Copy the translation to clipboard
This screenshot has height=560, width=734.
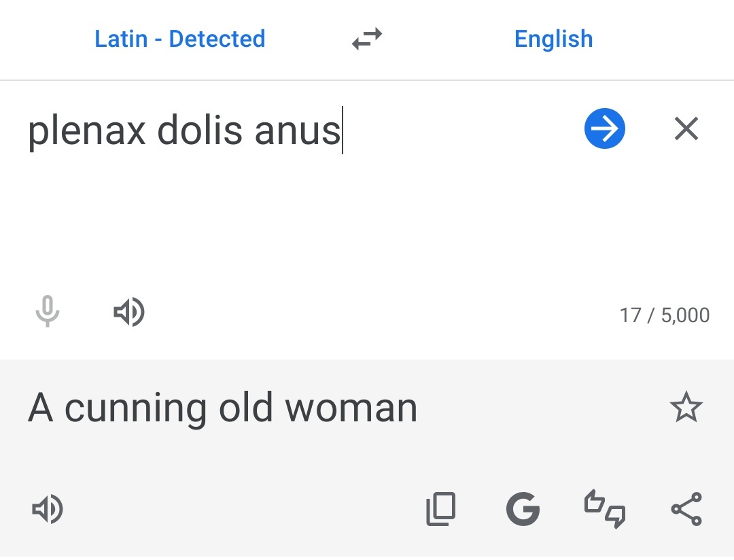[x=440, y=509]
